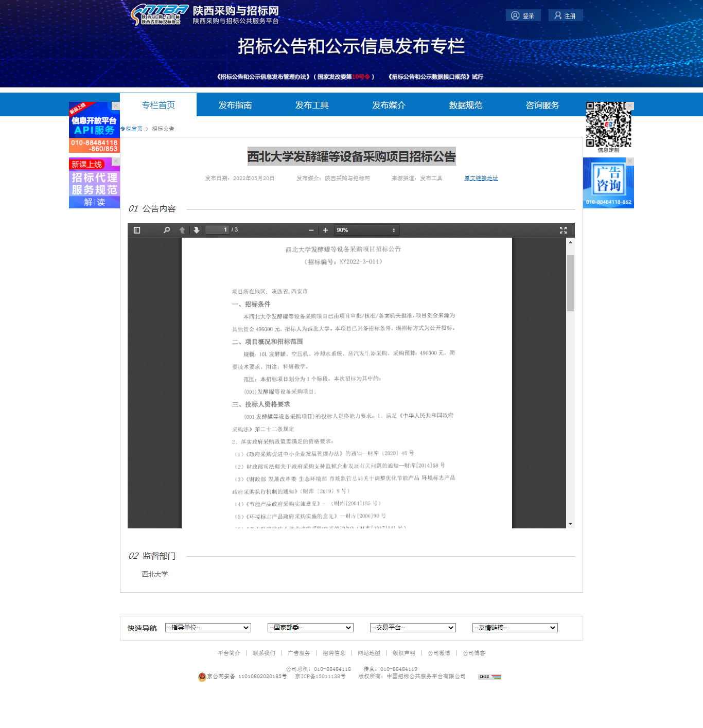
Task: Expand the 指导单位 quick navigation dropdown
Action: (x=208, y=628)
